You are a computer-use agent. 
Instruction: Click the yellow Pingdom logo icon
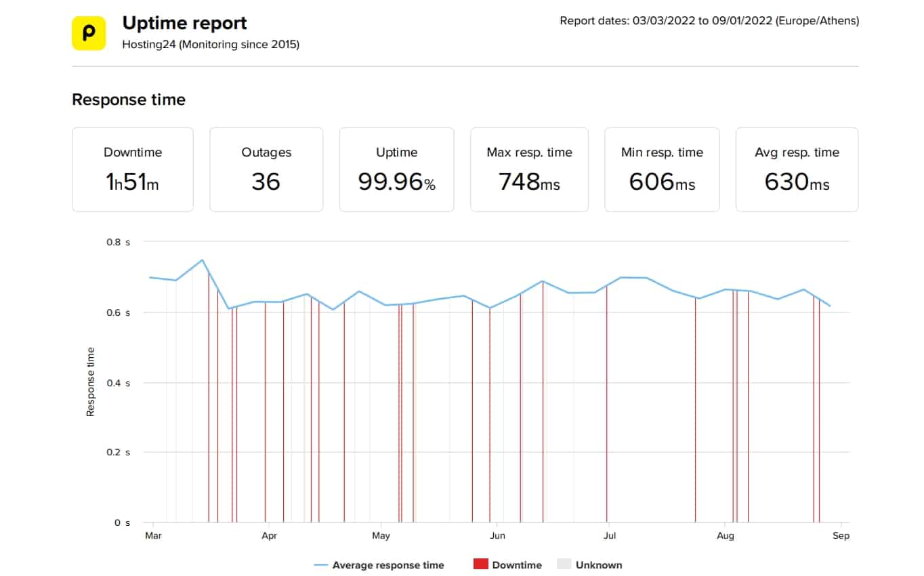click(x=89, y=33)
